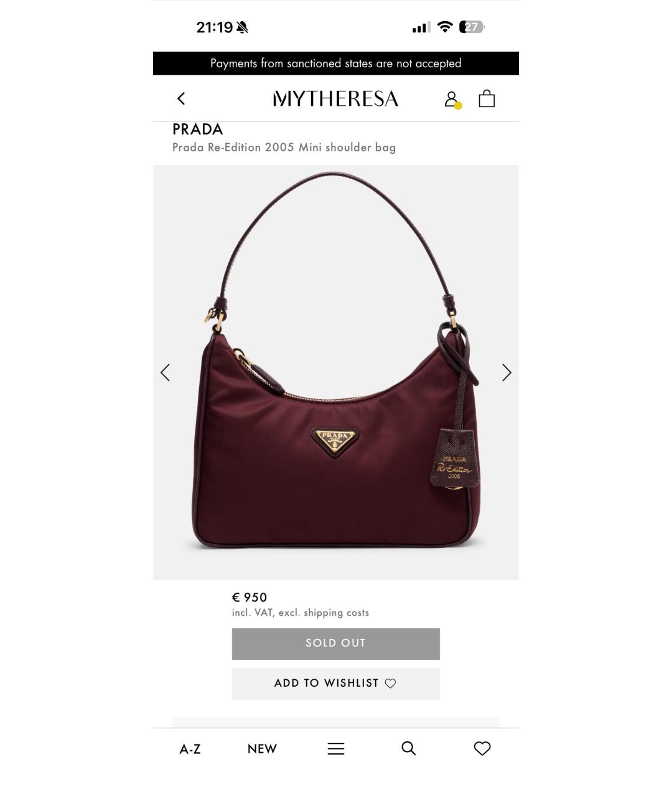Tap the heart inside Add to Wishlist
The height and width of the screenshot is (797, 672).
point(390,684)
